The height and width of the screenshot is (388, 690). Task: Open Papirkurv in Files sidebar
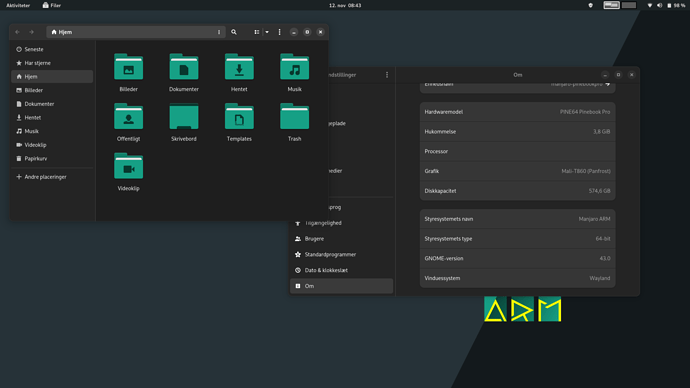click(x=52, y=158)
